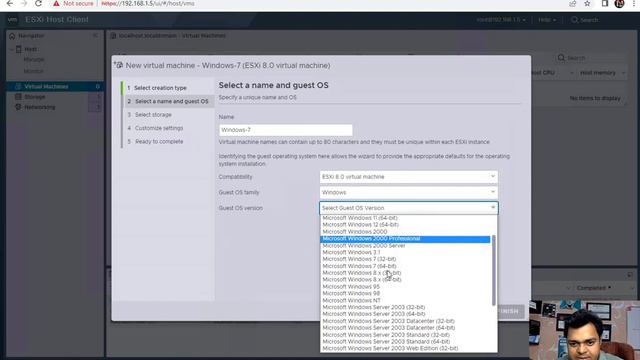Click the VM Name input field
This screenshot has height=360, width=640.
tap(286, 130)
